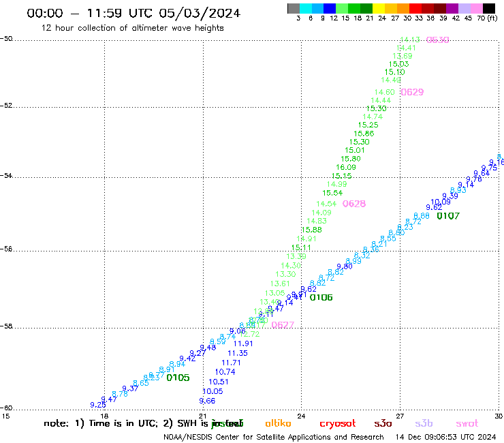Click the wave height value 15.54

[332, 193]
